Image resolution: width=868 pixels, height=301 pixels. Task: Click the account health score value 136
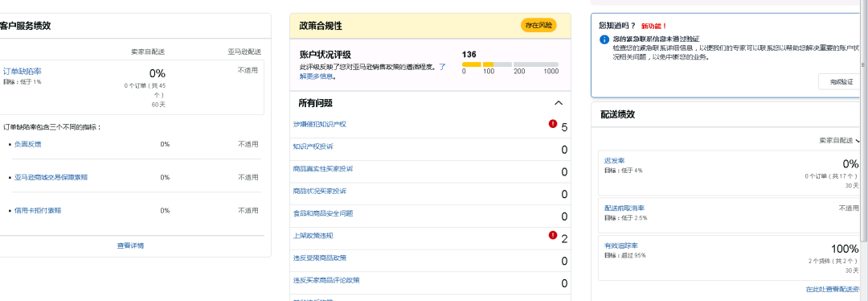469,54
